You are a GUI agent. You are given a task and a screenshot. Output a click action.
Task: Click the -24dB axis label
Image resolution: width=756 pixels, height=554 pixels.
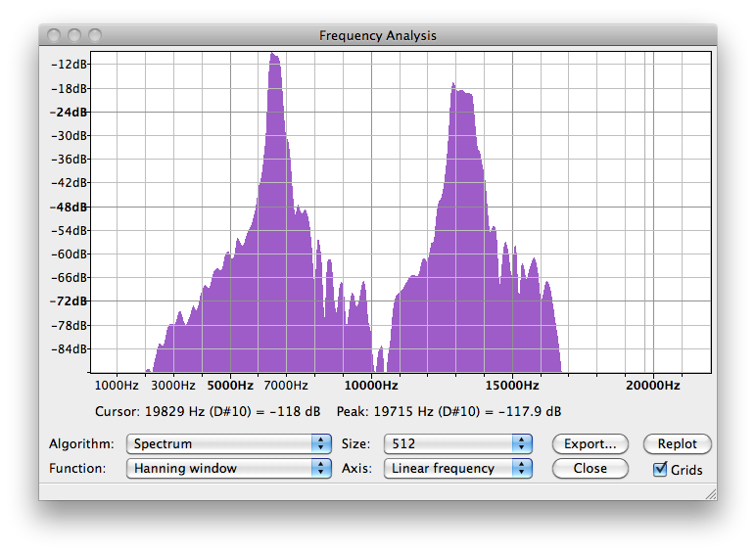coord(69,113)
